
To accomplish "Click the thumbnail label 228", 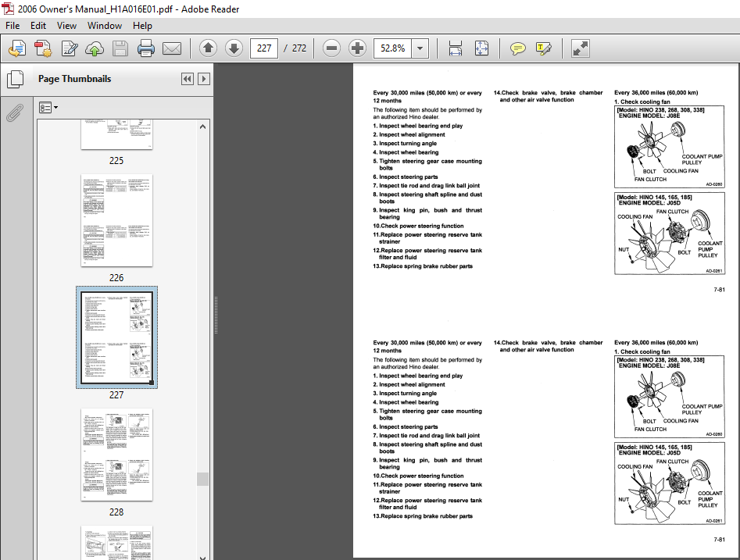I will click(116, 512).
